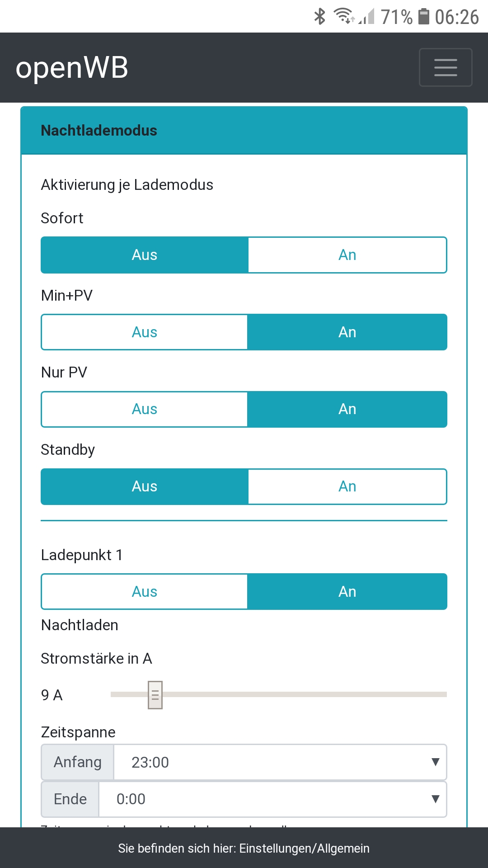Click the Einstellungen/Allgemein location footer

[x=244, y=848]
